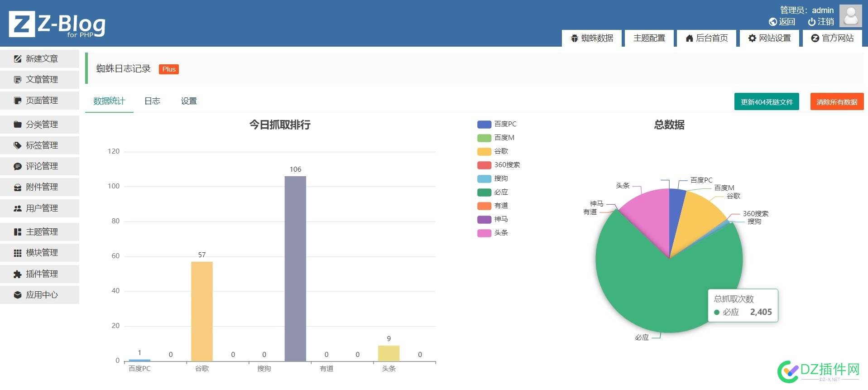868x390 pixels.
Task: Open the 官方网站 top menu
Action: pyautogui.click(x=833, y=38)
